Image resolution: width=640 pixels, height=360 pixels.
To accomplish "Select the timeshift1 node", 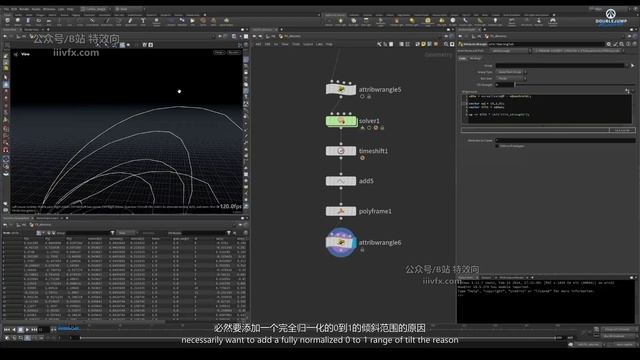I will 341,151.
